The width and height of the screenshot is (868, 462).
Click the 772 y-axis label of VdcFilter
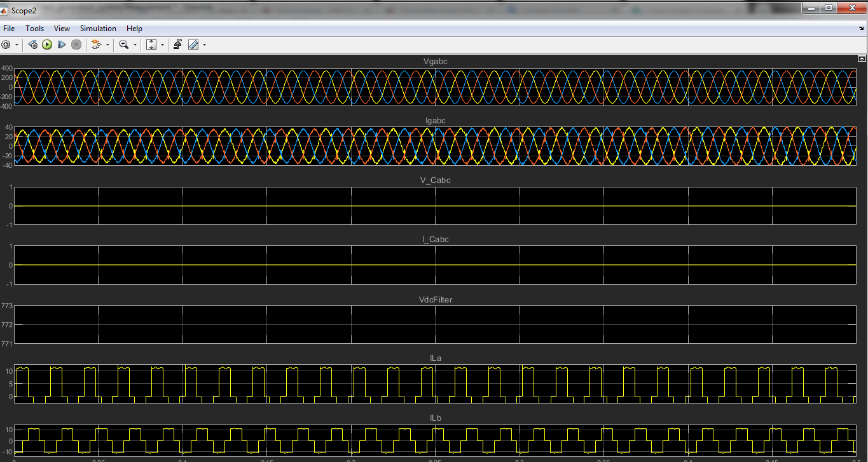(6, 325)
